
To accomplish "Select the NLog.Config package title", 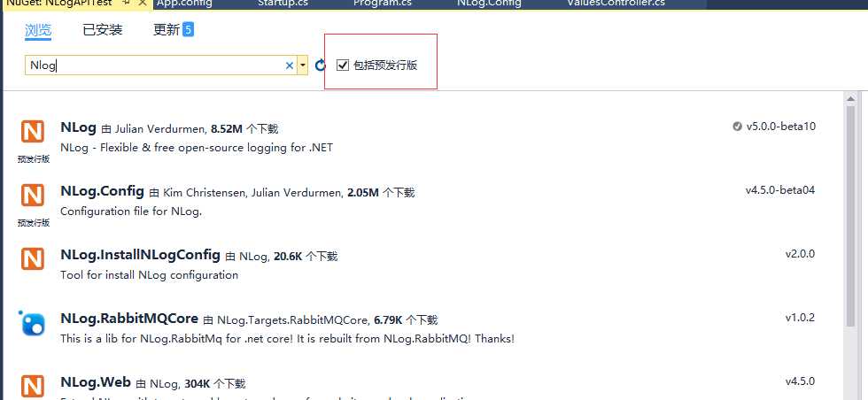I will coord(103,191).
